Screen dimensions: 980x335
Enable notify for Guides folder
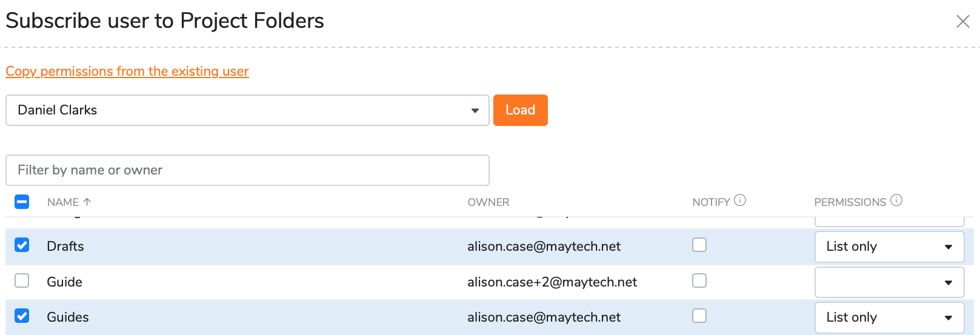click(x=699, y=316)
